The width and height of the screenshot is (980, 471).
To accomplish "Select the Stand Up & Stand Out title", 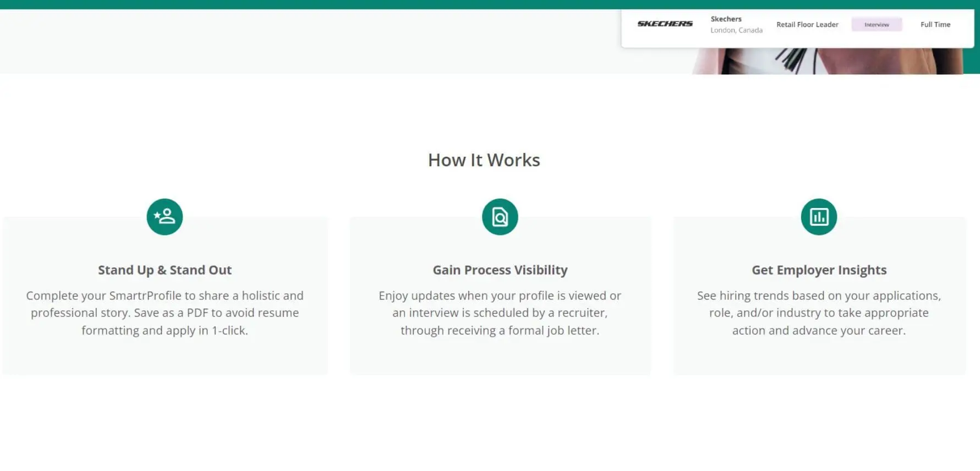I will tap(165, 270).
